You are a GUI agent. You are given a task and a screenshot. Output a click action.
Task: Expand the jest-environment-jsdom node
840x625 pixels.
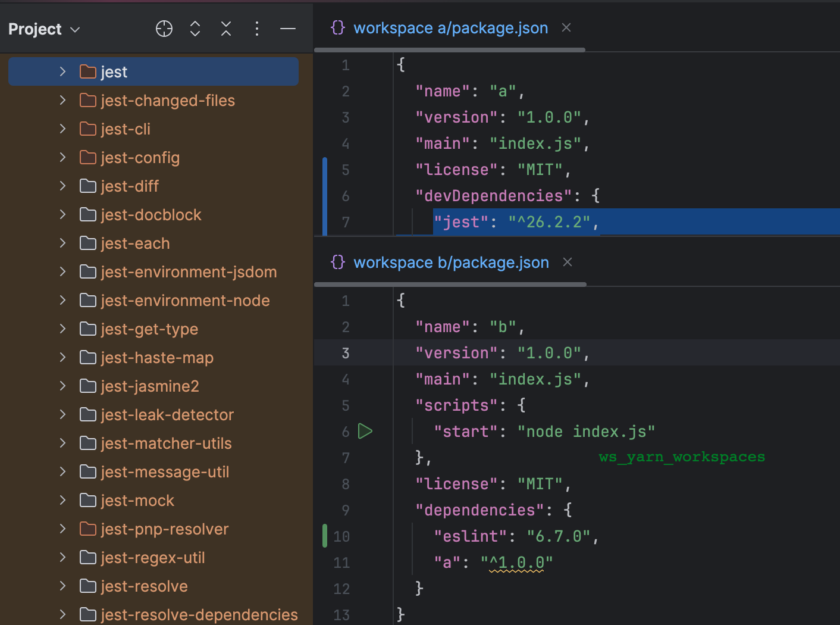[62, 271]
